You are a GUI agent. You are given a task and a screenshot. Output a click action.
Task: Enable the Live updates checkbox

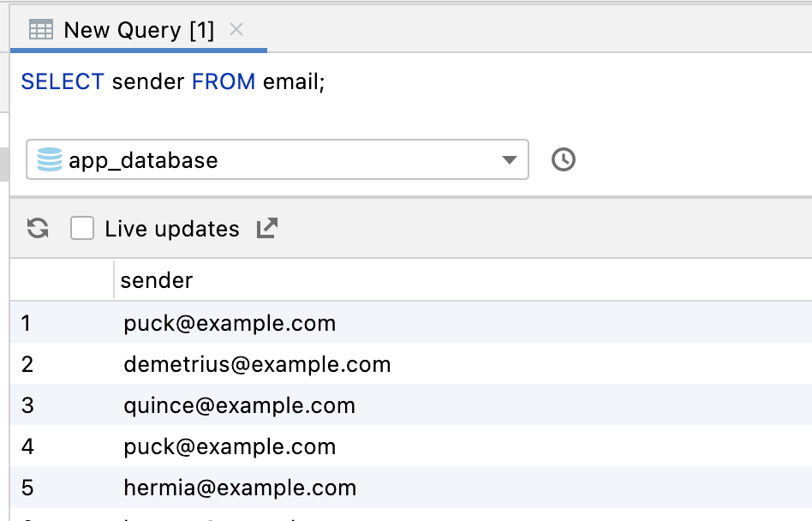point(82,229)
